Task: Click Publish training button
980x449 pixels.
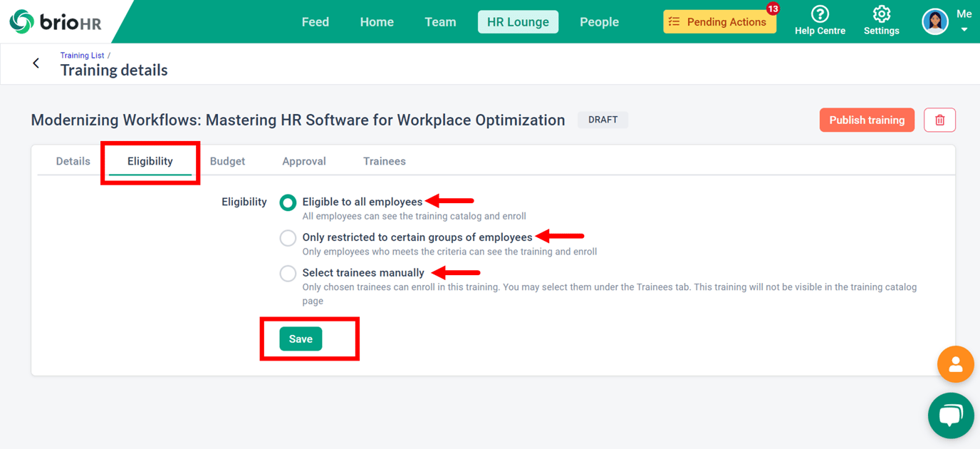Action: coord(867,120)
